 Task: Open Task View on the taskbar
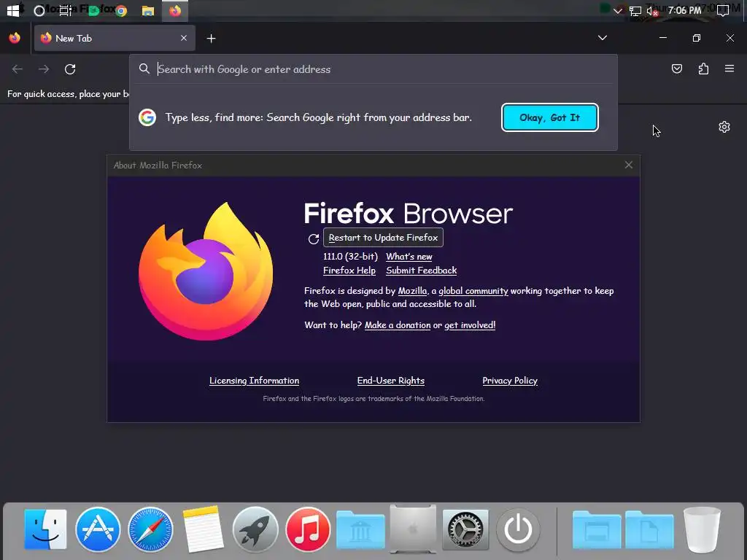[x=66, y=10]
